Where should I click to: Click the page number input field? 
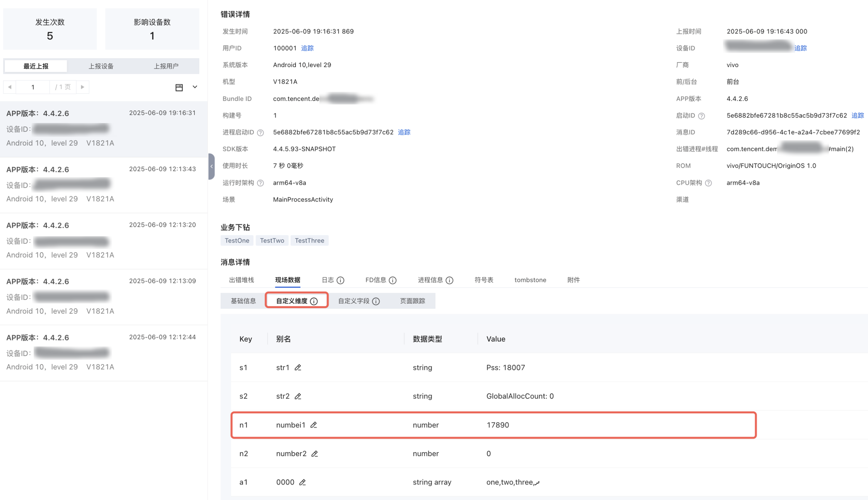tap(33, 87)
